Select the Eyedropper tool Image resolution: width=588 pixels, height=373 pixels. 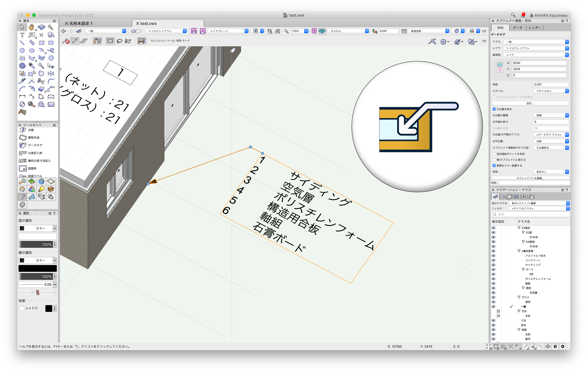click(32, 66)
